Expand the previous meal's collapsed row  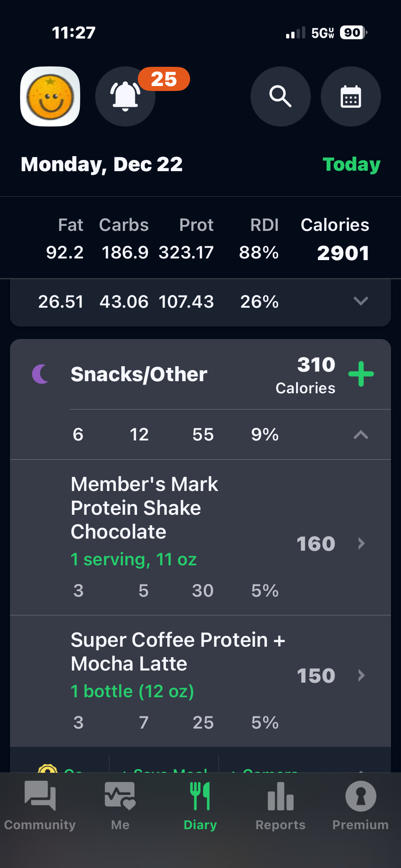(361, 301)
